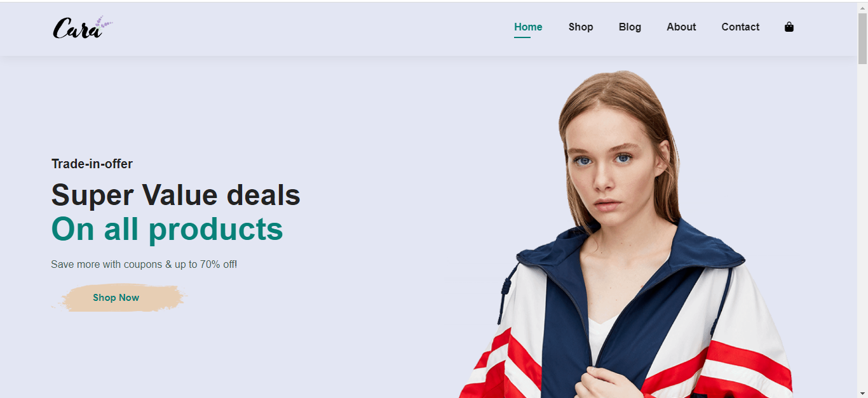Select Contact in the navigation bar
The height and width of the screenshot is (398, 868).
pyautogui.click(x=740, y=27)
